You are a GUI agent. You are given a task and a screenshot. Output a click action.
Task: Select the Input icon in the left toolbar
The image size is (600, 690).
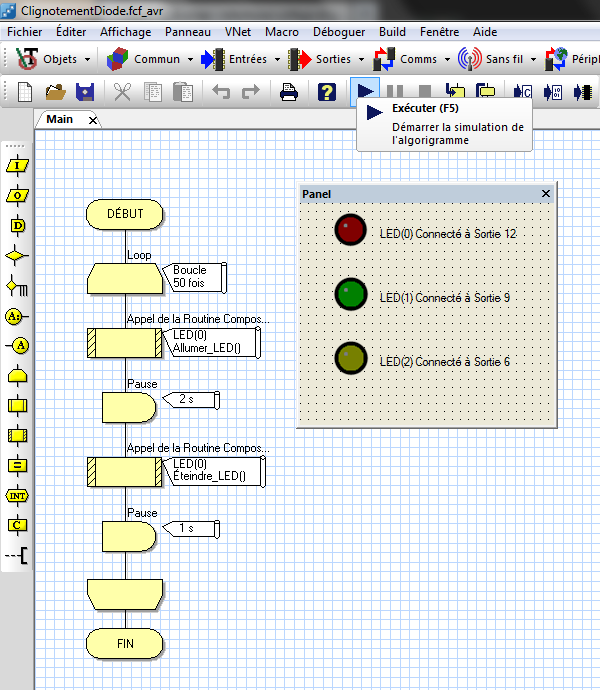point(17,165)
